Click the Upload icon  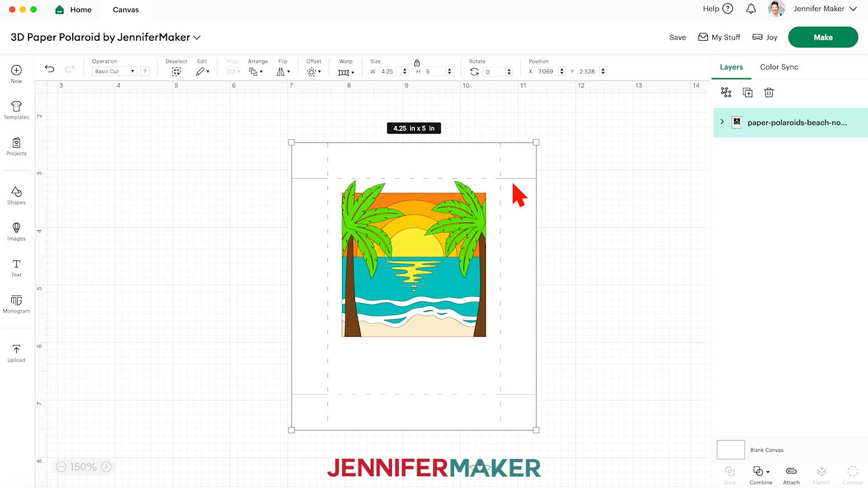16,349
